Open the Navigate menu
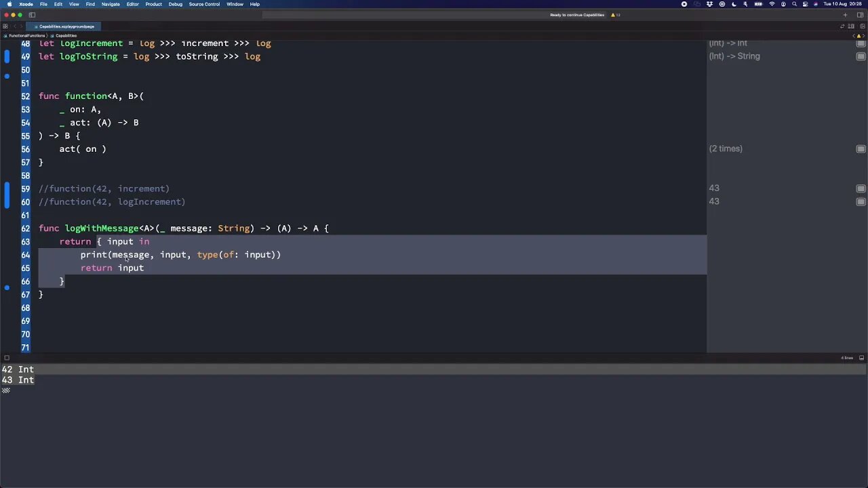The height and width of the screenshot is (488, 868). [111, 4]
